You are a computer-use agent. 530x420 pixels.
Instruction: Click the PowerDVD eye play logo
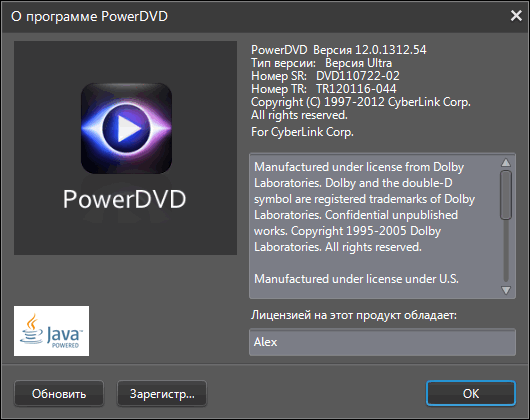coord(126,128)
